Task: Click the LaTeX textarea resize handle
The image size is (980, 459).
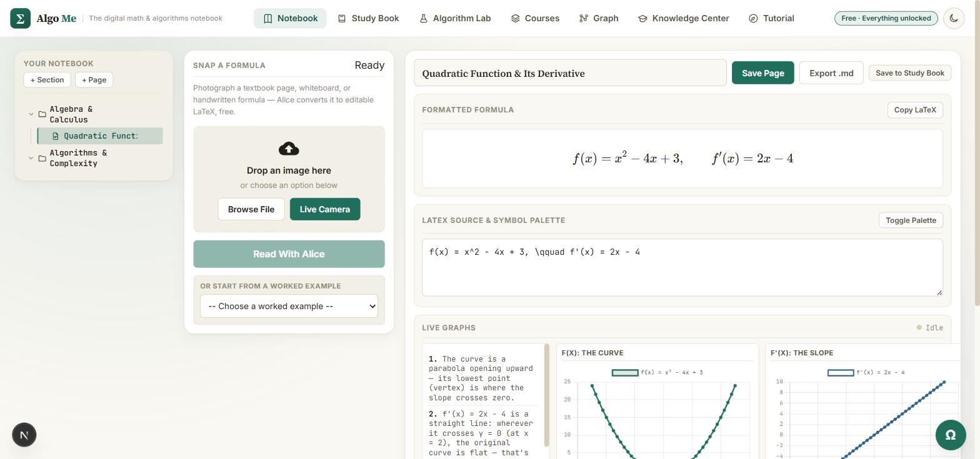Action: [939, 292]
